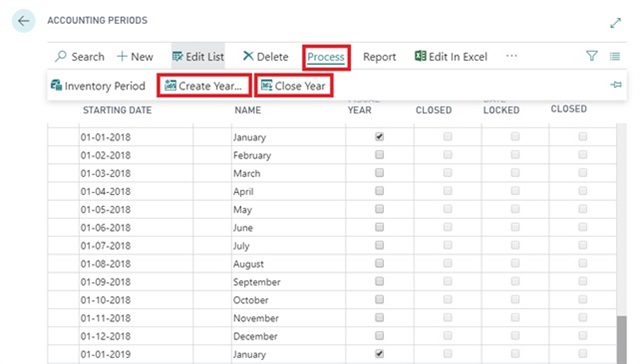
Task: Click the vertical scrollbar thumb
Action: click(621, 340)
